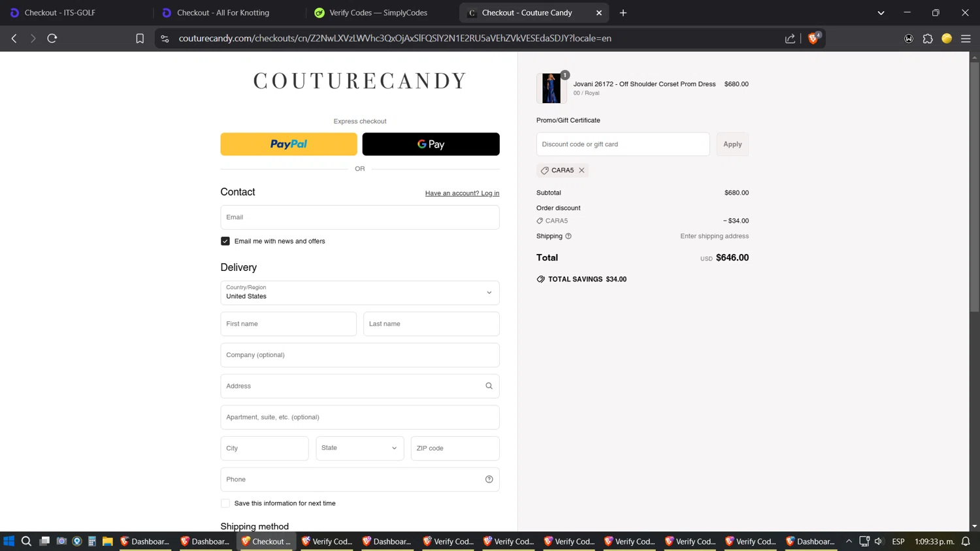The height and width of the screenshot is (551, 980).
Task: Click the taskbar clock 1:09:33 p.m.
Action: click(934, 541)
